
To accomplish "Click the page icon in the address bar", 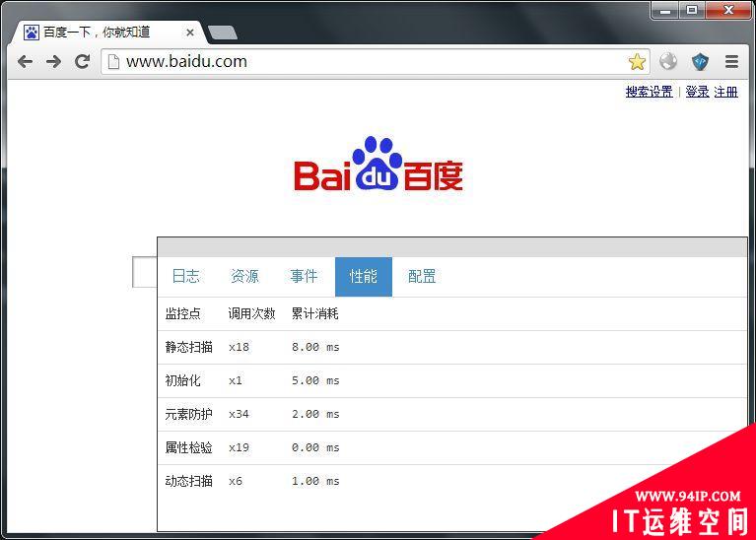I will tap(113, 62).
